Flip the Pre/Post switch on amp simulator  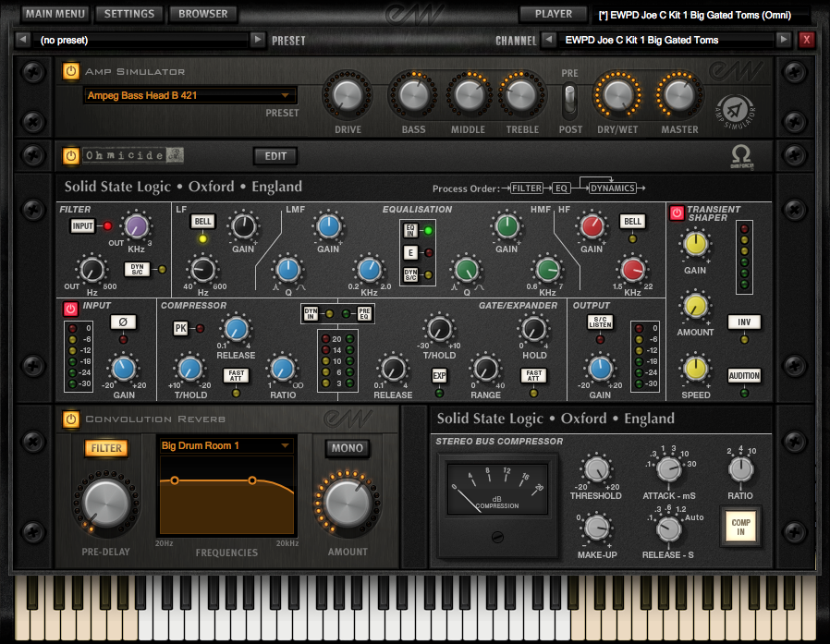[570, 96]
